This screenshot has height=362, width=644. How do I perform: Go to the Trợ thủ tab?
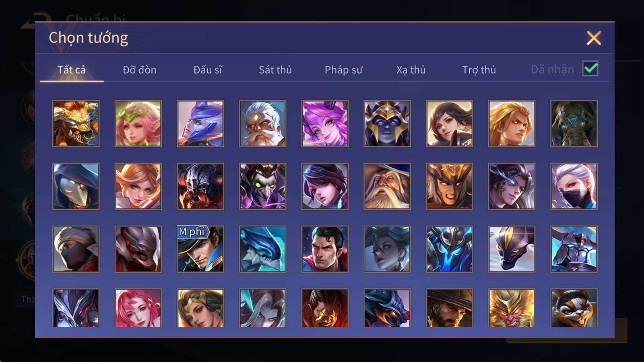coord(479,70)
